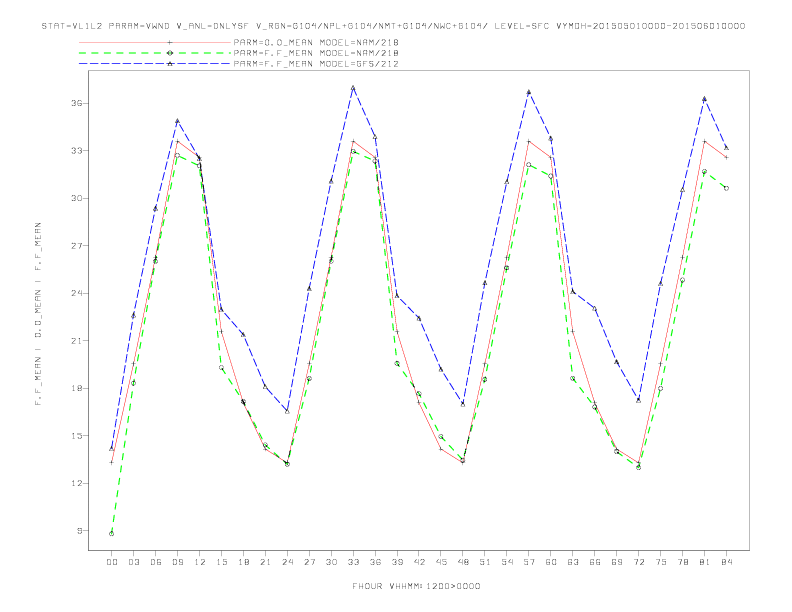
Task: Click x-axis tick label 24
Action: (x=287, y=562)
